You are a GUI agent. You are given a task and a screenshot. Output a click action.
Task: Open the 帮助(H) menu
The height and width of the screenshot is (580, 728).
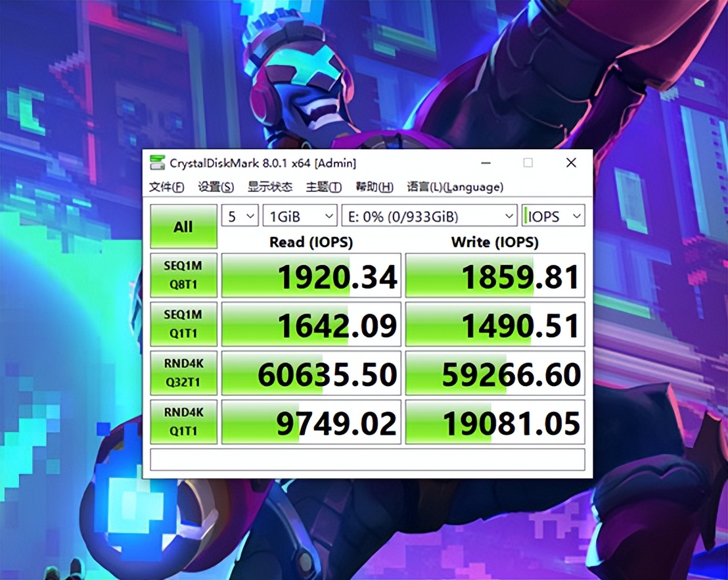click(x=375, y=187)
